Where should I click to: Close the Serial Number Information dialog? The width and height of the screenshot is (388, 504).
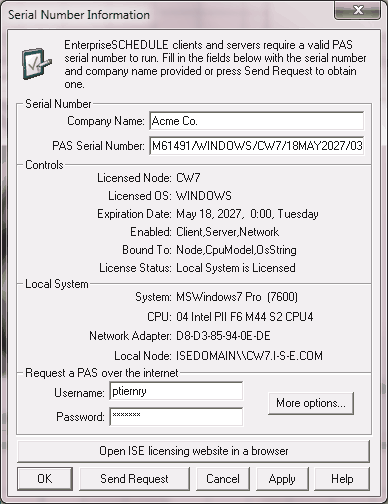pos(357,10)
